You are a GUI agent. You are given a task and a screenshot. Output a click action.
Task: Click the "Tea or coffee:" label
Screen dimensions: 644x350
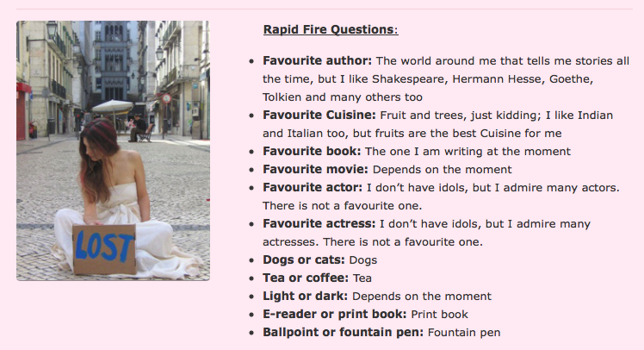click(x=306, y=278)
